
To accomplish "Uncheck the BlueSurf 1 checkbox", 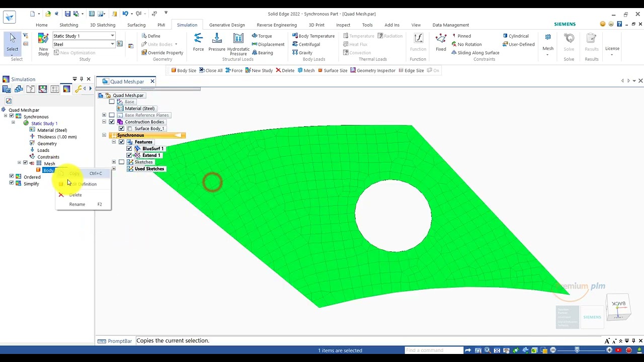I will tap(129, 149).
